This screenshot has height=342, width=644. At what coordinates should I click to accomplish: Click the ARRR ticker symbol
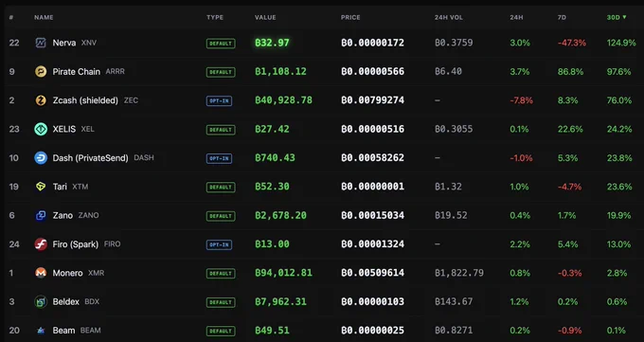[115, 71]
